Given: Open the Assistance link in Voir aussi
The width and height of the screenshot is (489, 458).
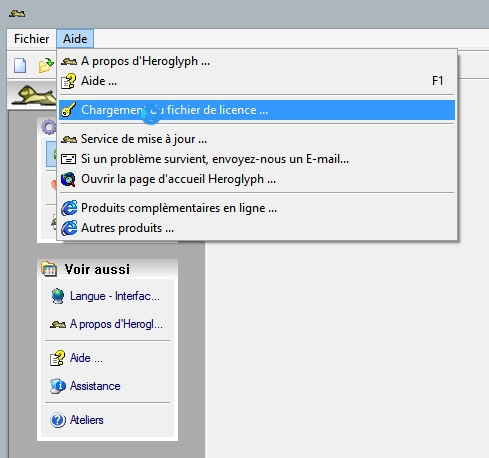Looking at the screenshot, I should 95,386.
